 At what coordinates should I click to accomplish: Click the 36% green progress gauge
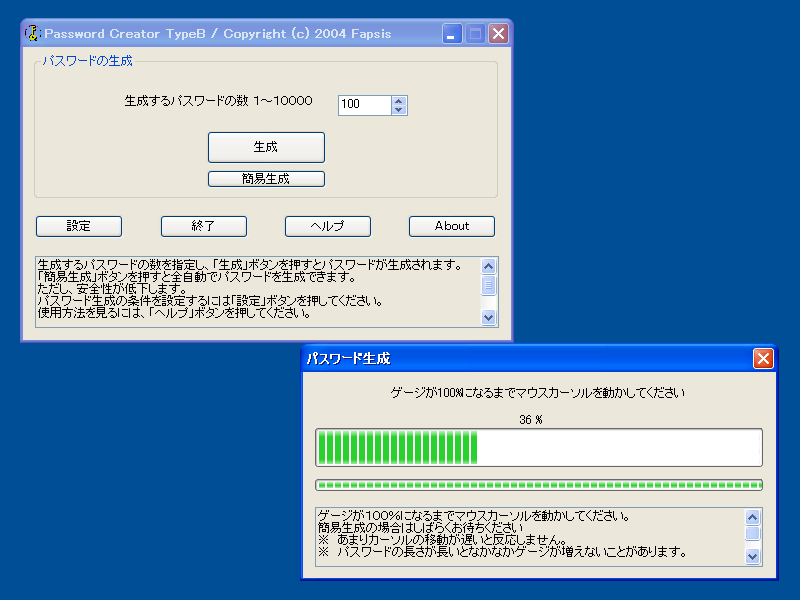538,447
